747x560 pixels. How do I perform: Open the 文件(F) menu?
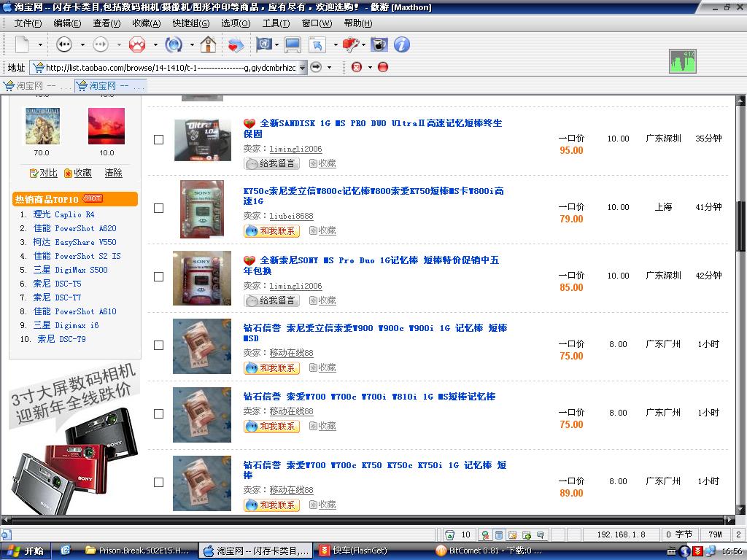click(x=28, y=23)
